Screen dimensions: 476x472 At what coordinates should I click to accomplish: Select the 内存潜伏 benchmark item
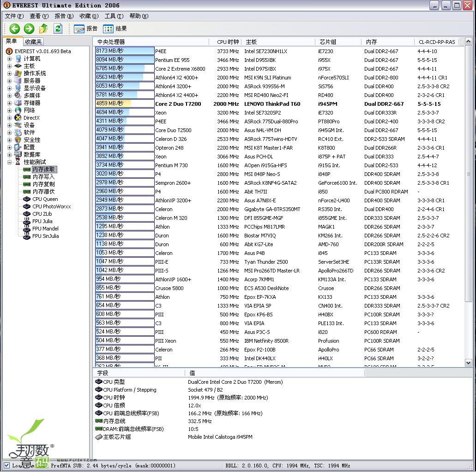tap(44, 192)
